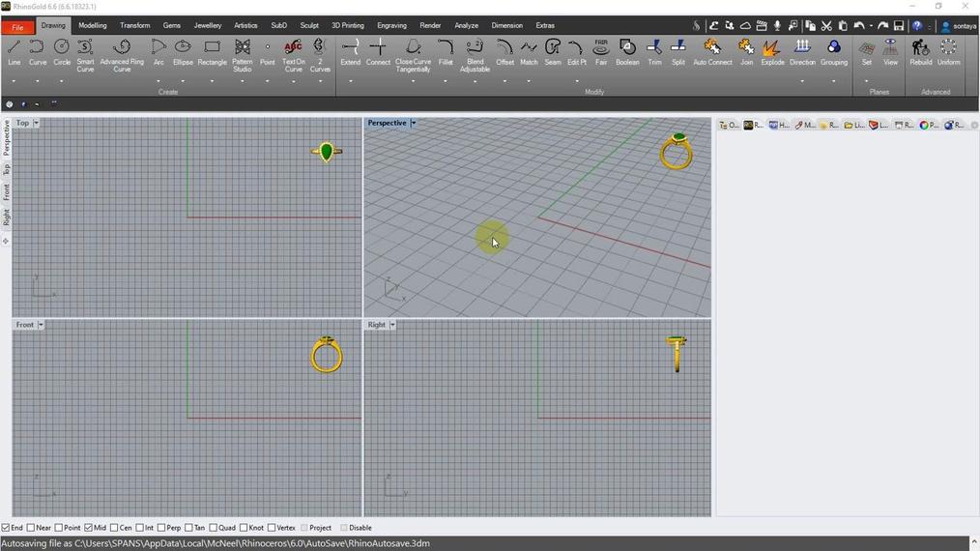This screenshot has height=551, width=980.
Task: Select the Text On Curve tool
Action: coord(293,56)
